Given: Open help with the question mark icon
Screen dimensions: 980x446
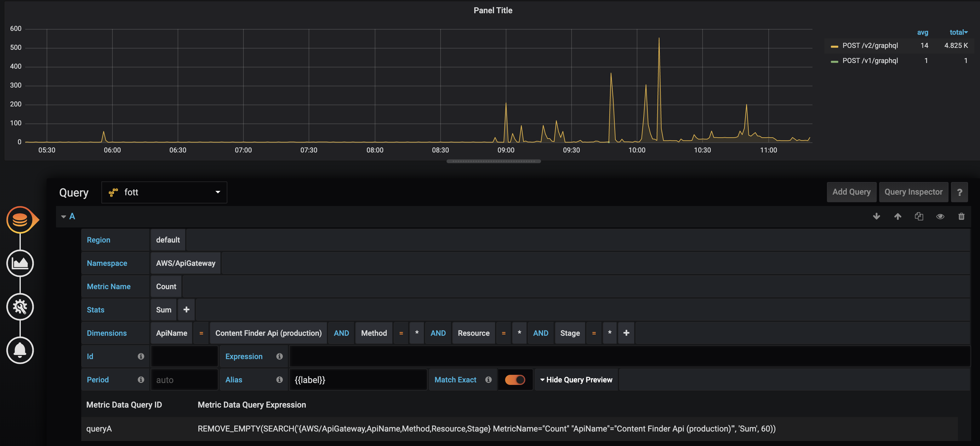Looking at the screenshot, I should coord(960,192).
